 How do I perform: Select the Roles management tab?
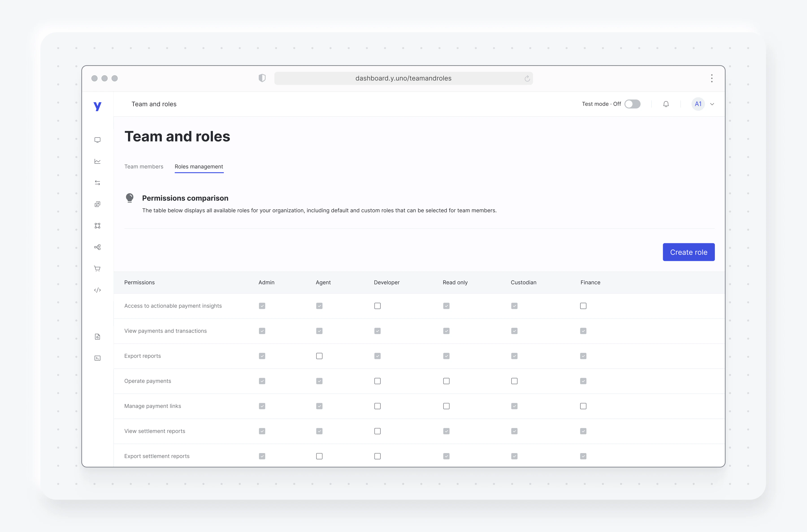tap(199, 167)
